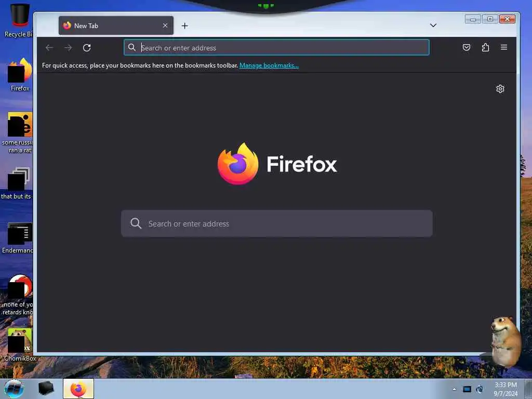Screen dimensions: 532x399
Task: Click the black box taskbar icon
Action: click(x=46, y=389)
